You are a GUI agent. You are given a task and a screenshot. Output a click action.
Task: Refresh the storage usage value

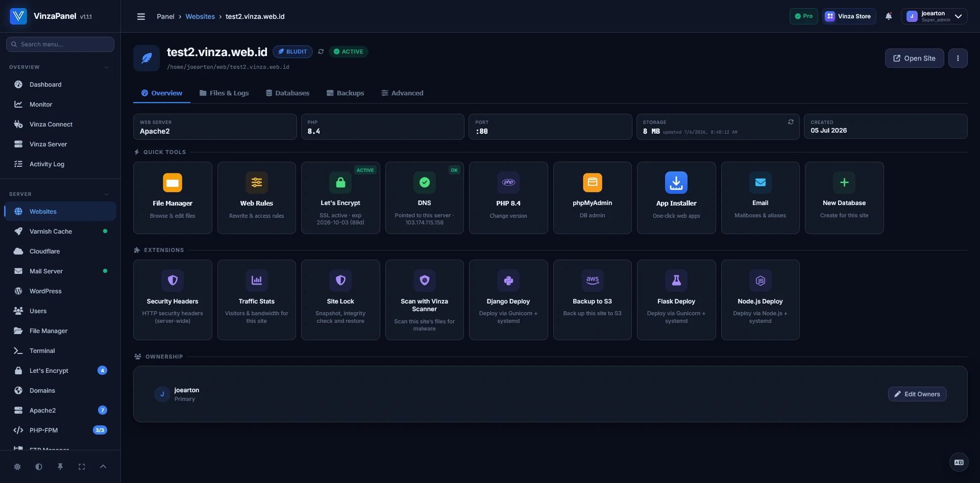(791, 122)
